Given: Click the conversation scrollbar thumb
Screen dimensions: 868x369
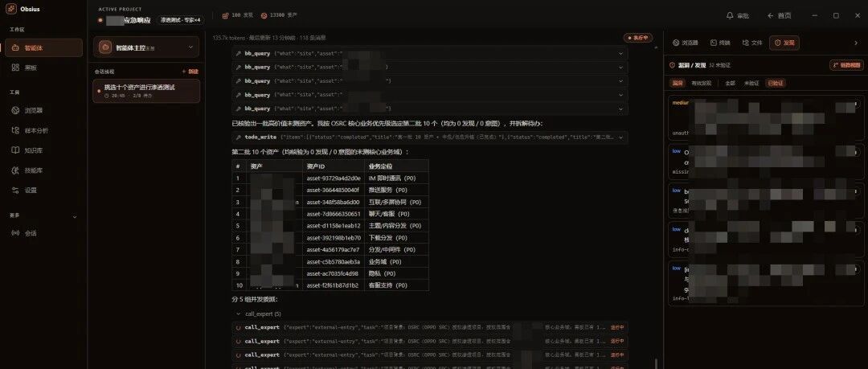Looking at the screenshot, I should [x=656, y=363].
